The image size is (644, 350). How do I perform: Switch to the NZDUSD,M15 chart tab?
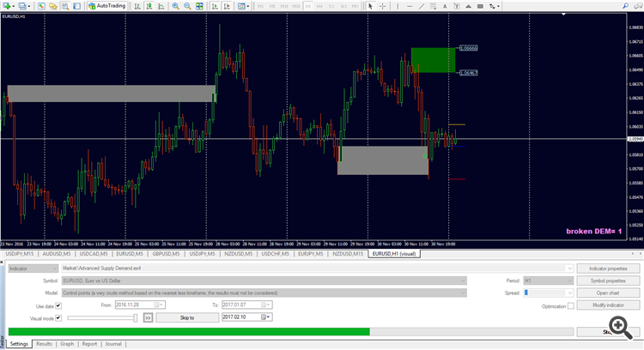[x=348, y=254]
